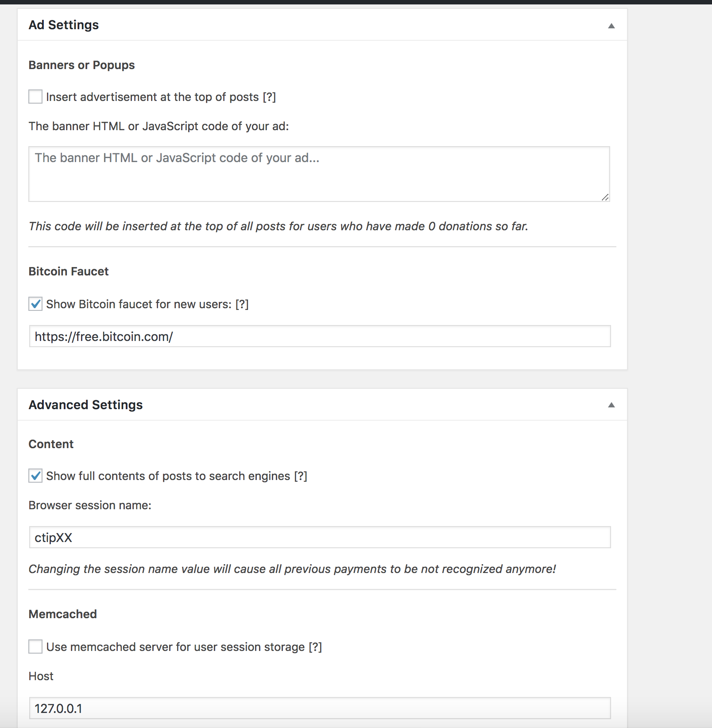Viewport: 712px width, 728px height.
Task: Grab the textarea resize handle corner
Action: 605,197
